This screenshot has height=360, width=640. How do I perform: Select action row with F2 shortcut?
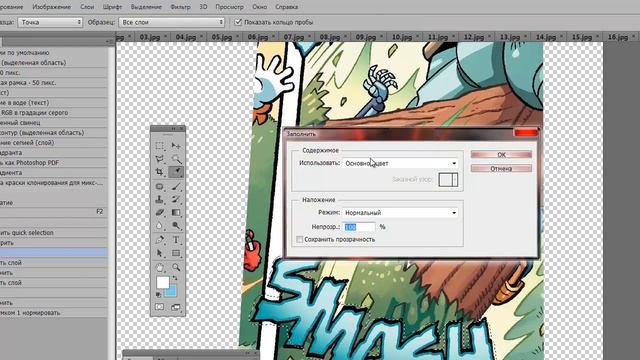click(53, 212)
